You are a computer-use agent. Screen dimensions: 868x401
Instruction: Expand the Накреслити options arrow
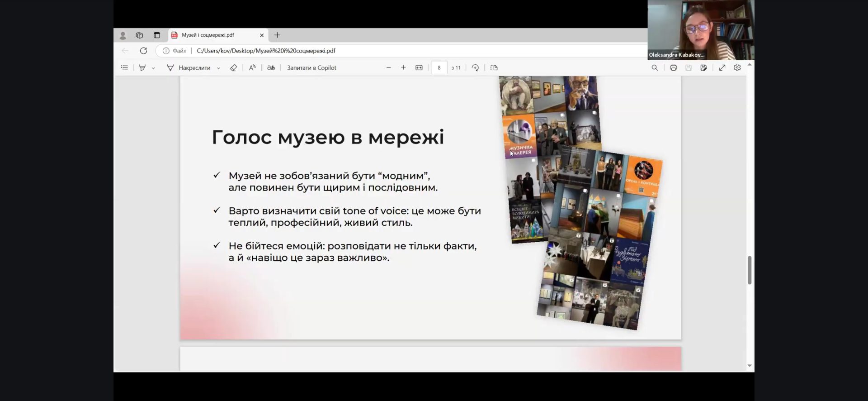[218, 68]
